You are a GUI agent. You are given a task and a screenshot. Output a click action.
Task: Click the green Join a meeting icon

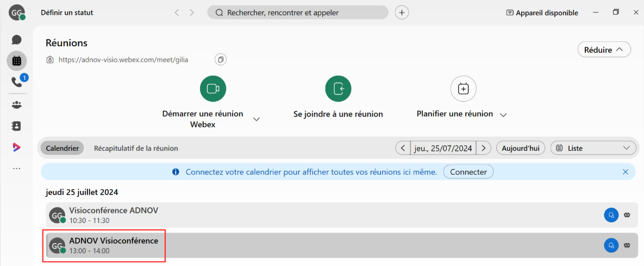pos(338,88)
